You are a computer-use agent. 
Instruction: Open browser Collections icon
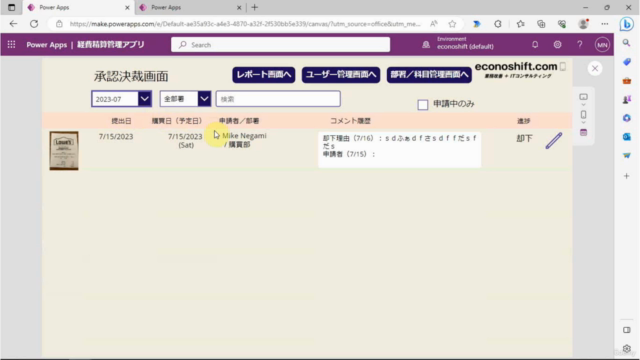541,24
